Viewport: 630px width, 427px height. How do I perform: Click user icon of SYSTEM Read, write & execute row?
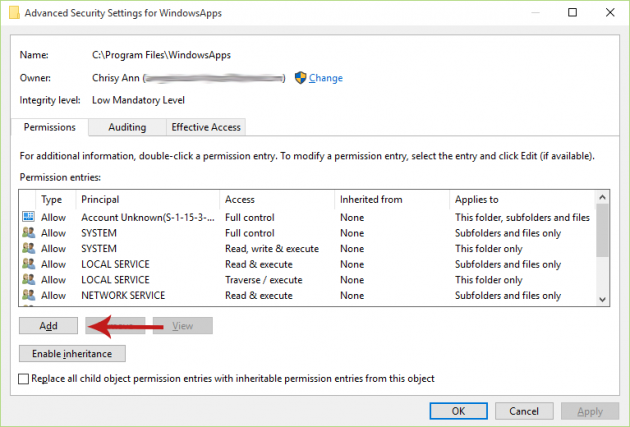[28, 248]
